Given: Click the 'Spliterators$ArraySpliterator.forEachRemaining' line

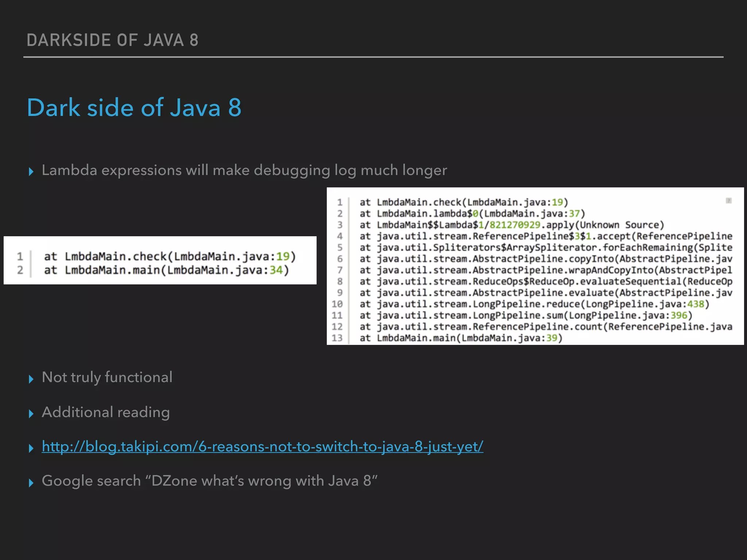Looking at the screenshot, I should [x=546, y=248].
